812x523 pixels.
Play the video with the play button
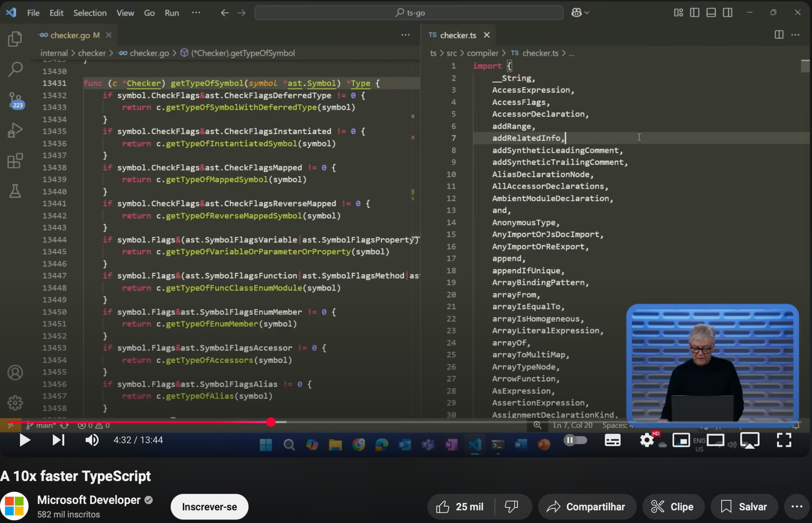[25, 440]
